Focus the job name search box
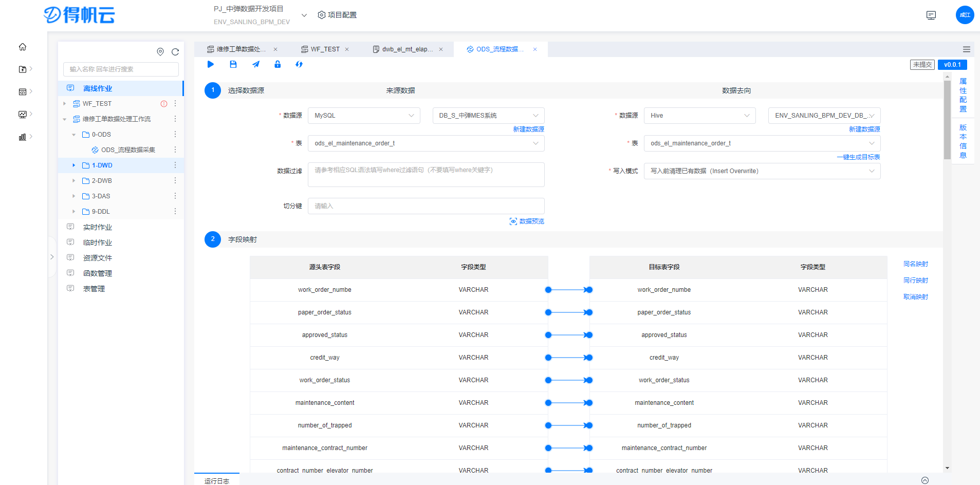Image resolution: width=980 pixels, height=485 pixels. pos(121,69)
